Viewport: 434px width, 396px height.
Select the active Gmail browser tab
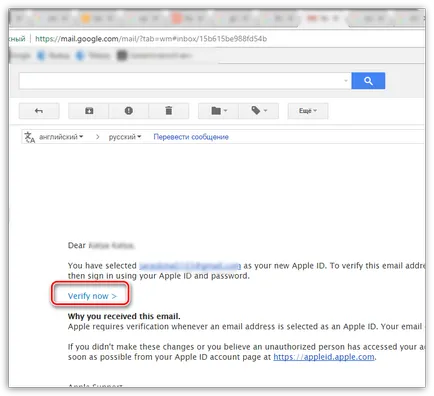(323, 19)
